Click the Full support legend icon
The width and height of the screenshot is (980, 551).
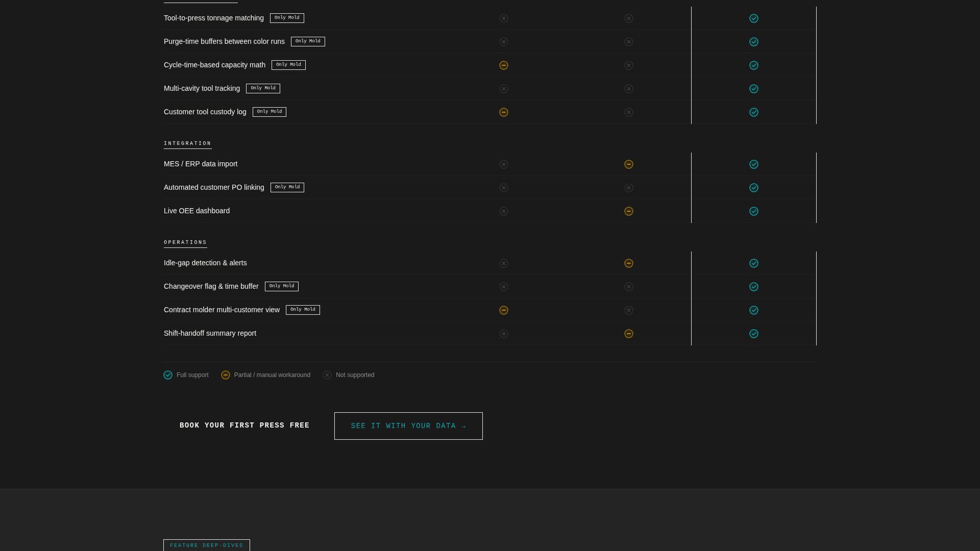tap(167, 375)
